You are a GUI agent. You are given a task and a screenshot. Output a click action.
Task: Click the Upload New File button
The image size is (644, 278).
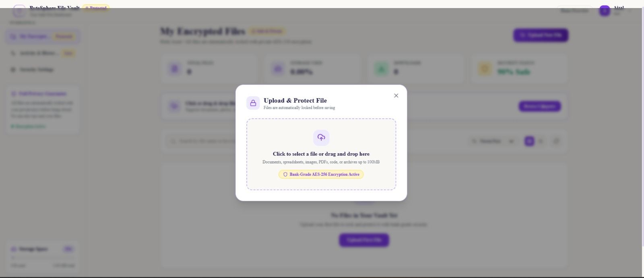541,35
